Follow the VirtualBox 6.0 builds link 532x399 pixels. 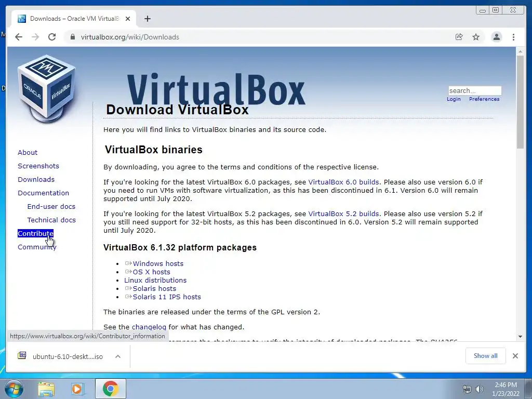click(x=343, y=182)
